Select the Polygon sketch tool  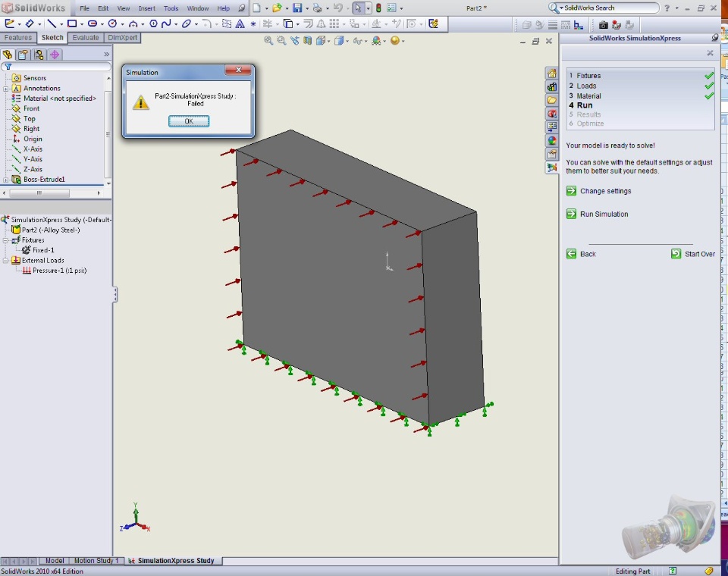153,23
